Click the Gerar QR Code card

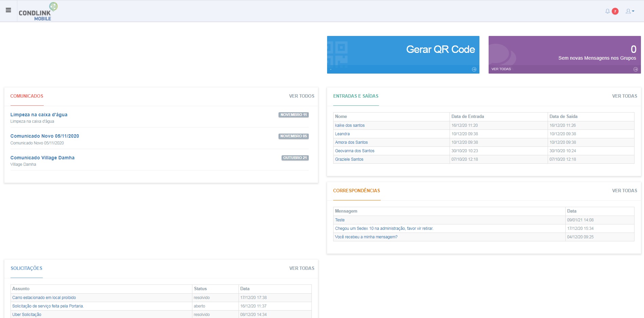click(x=403, y=55)
